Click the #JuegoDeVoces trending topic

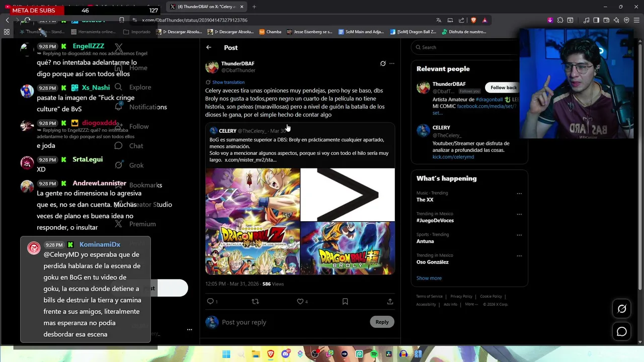pos(435,220)
